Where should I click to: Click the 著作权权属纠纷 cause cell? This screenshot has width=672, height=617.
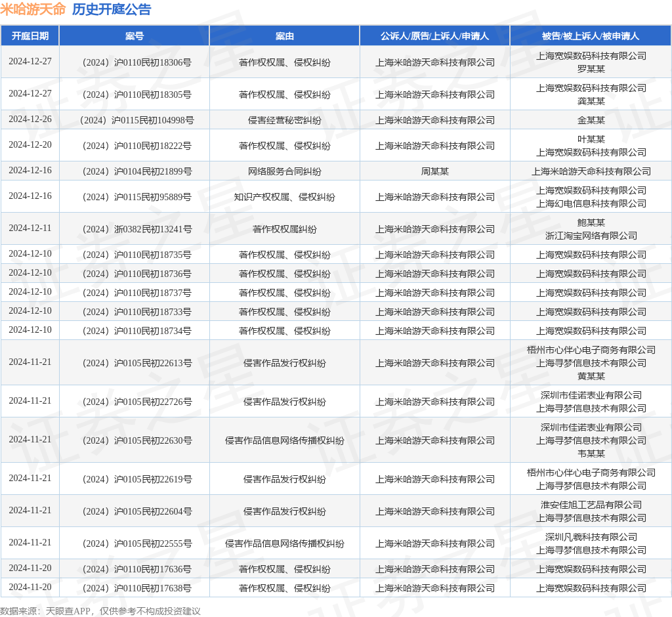[285, 229]
